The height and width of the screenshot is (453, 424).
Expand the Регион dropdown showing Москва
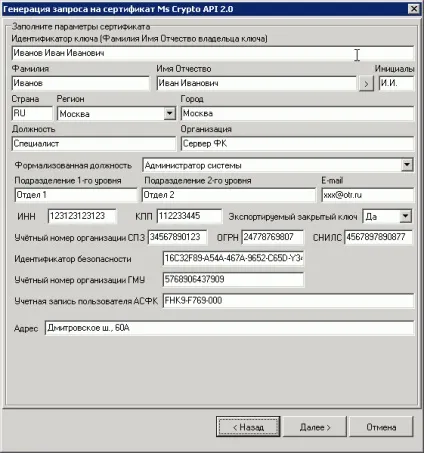[169, 113]
